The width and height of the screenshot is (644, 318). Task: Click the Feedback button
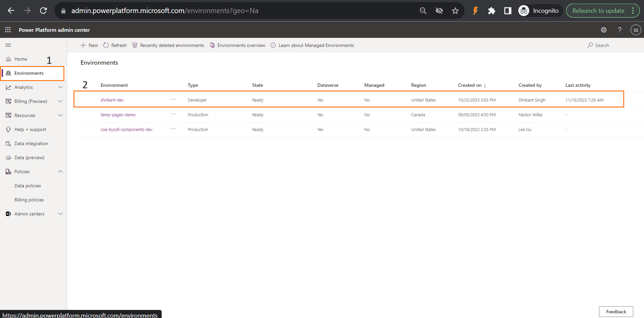(x=616, y=311)
